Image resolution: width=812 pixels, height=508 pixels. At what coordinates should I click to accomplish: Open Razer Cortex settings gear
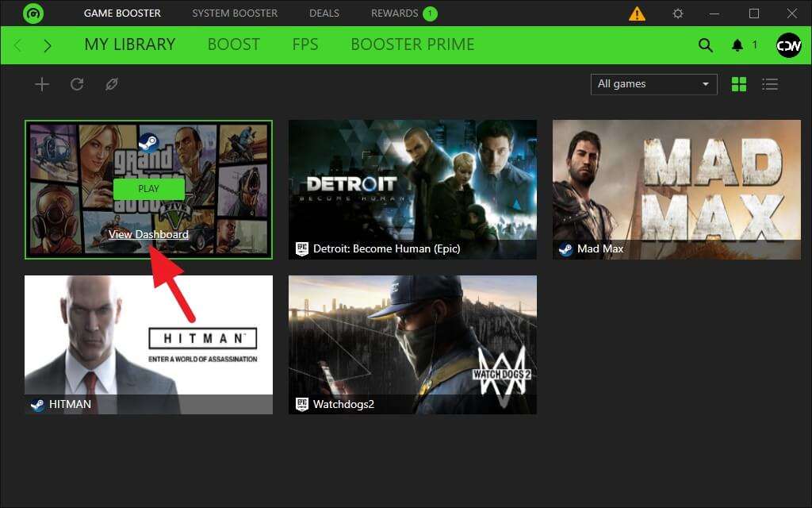678,13
